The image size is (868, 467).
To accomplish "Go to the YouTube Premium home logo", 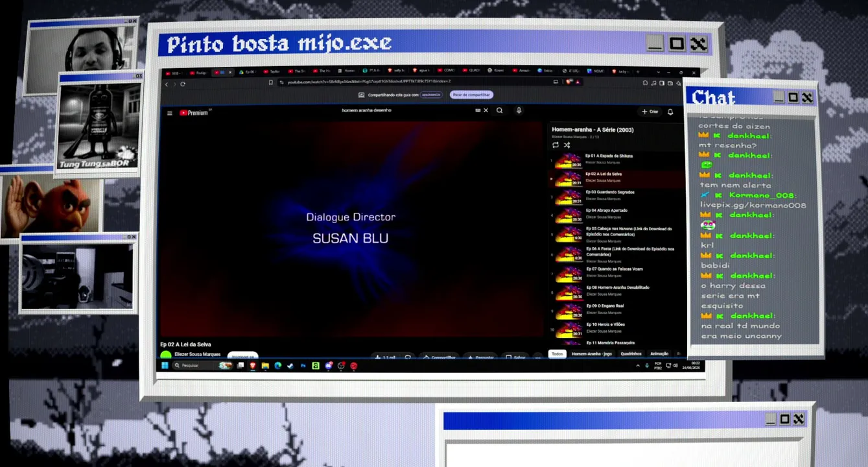I will point(194,113).
